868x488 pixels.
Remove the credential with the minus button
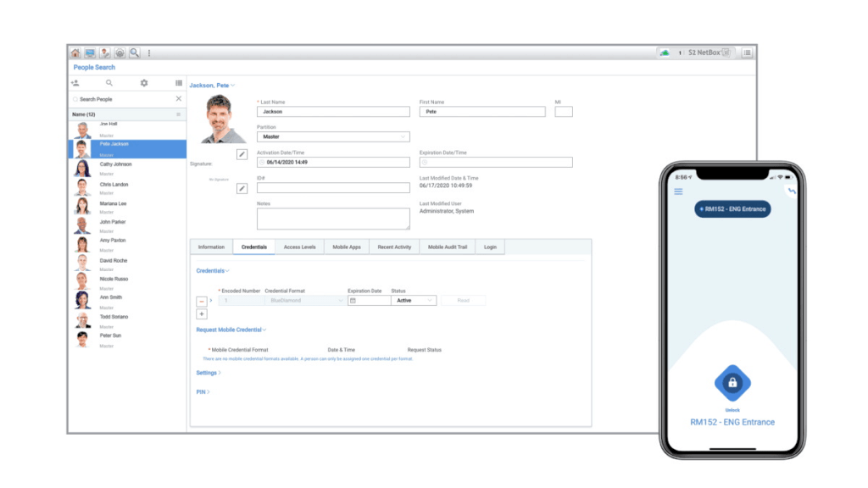[x=201, y=301]
